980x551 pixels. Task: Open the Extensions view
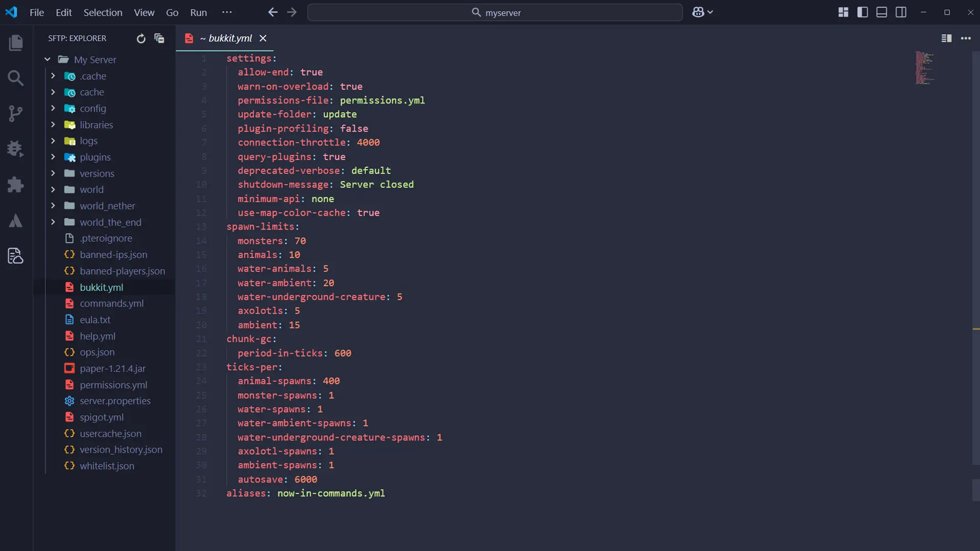click(x=16, y=184)
